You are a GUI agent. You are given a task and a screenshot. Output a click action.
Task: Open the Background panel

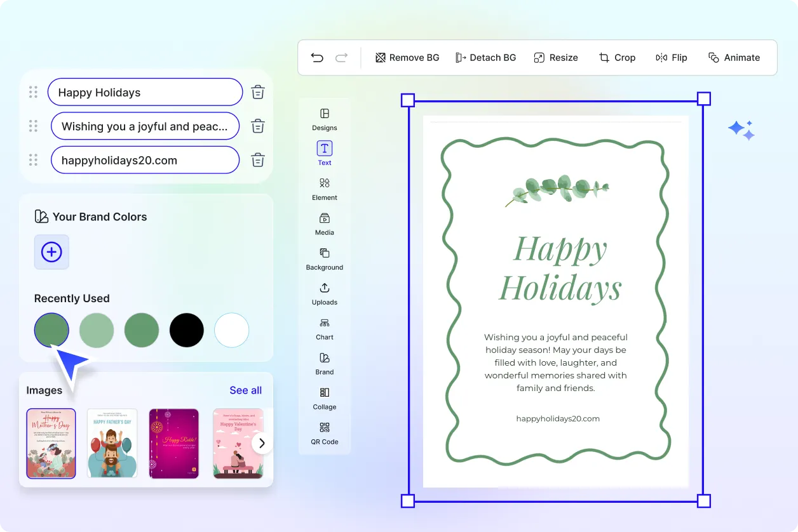[324, 260]
